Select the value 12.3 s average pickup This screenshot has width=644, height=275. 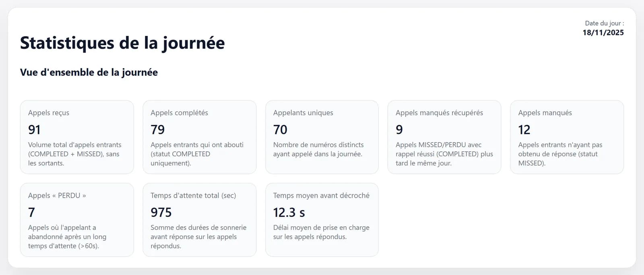click(x=289, y=212)
